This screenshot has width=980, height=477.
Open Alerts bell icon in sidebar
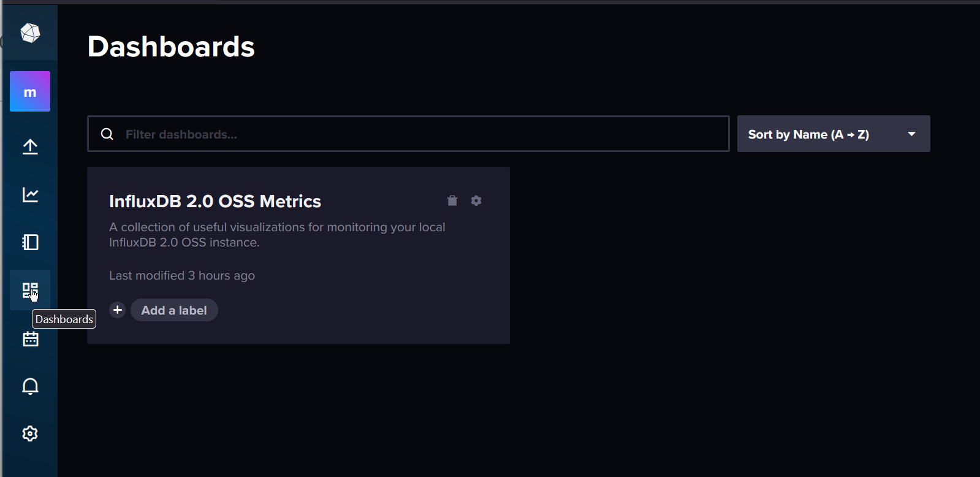(30, 386)
